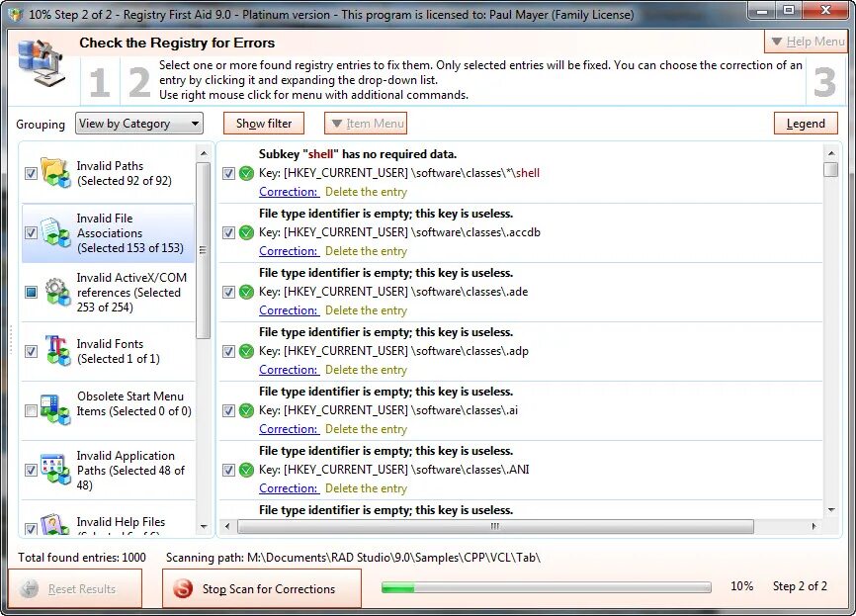The height and width of the screenshot is (616, 856).
Task: Click Correction link for .ANI entry
Action: pos(289,488)
